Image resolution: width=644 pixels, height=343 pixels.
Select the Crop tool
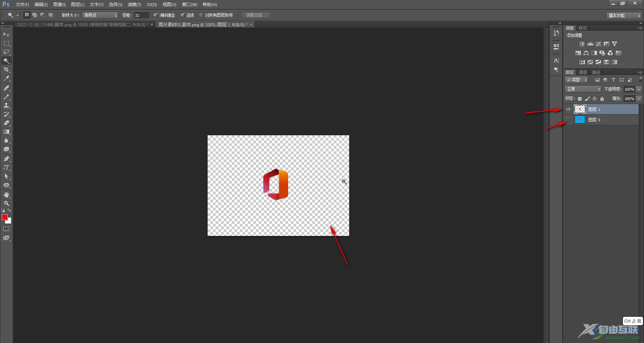(6, 69)
